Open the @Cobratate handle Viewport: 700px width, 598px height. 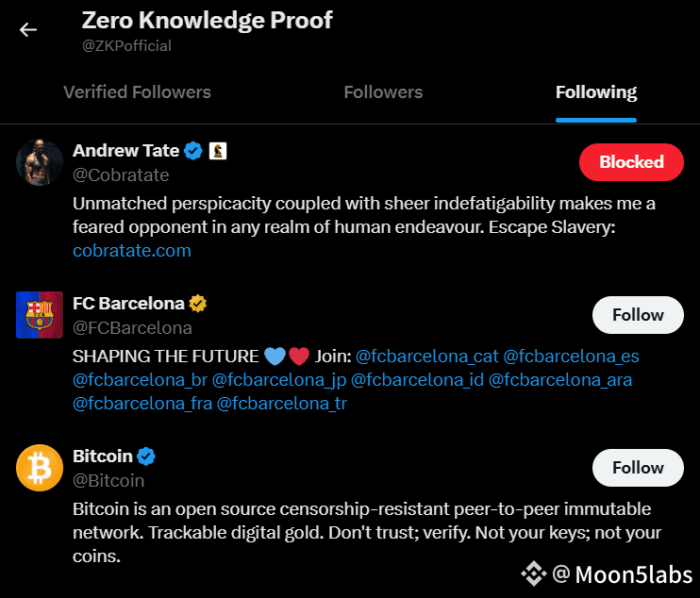[x=121, y=175]
